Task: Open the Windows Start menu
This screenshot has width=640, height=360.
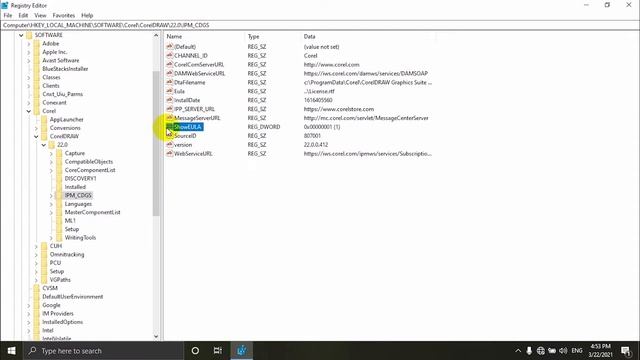Action: (x=11, y=351)
